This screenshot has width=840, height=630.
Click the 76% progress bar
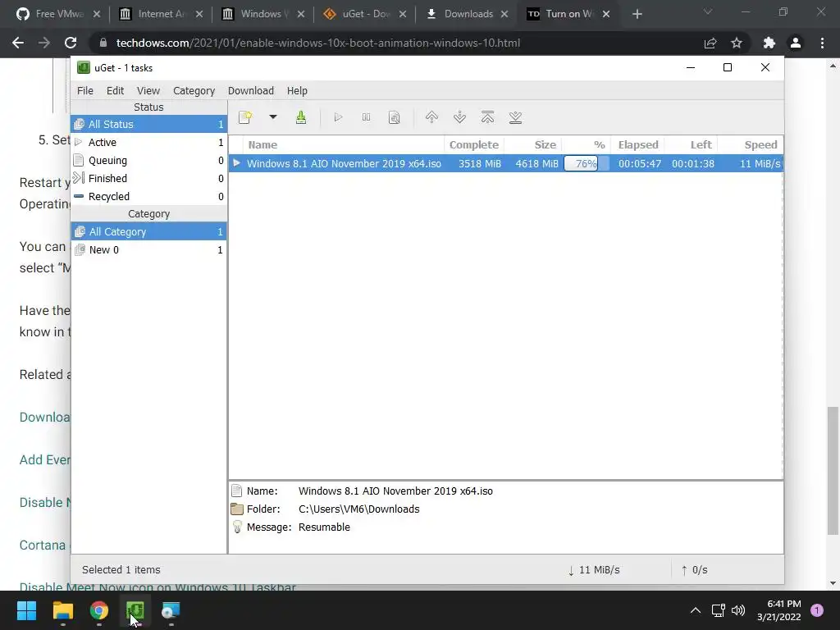(586, 163)
